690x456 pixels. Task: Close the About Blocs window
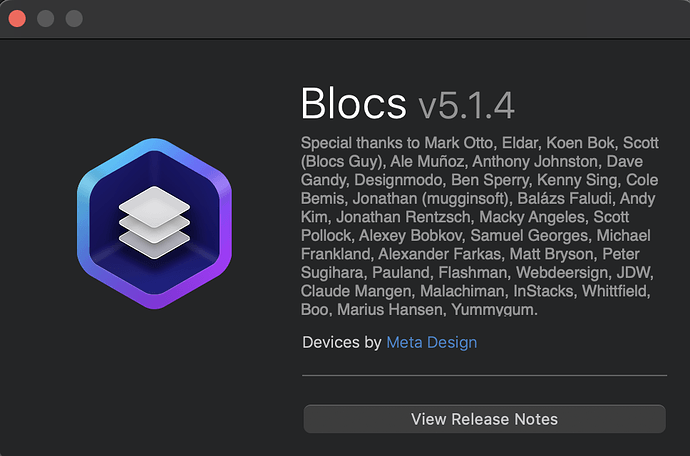pyautogui.click(x=17, y=19)
